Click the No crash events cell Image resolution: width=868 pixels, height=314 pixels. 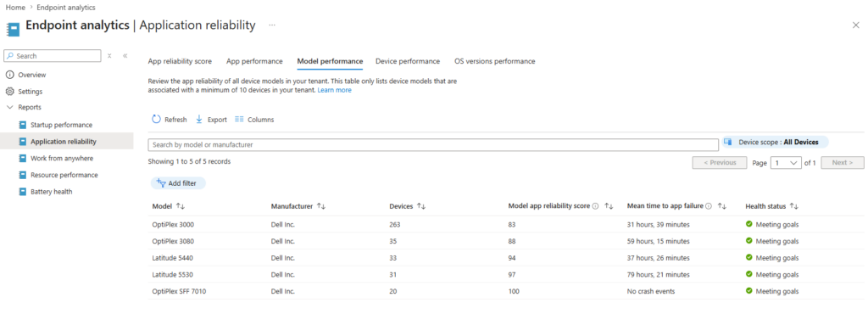651,291
